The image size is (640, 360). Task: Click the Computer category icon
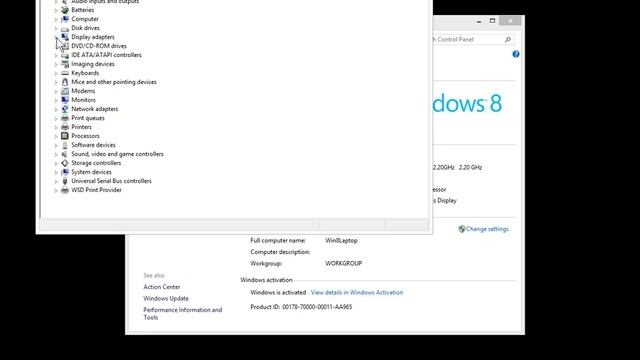pyautogui.click(x=64, y=19)
